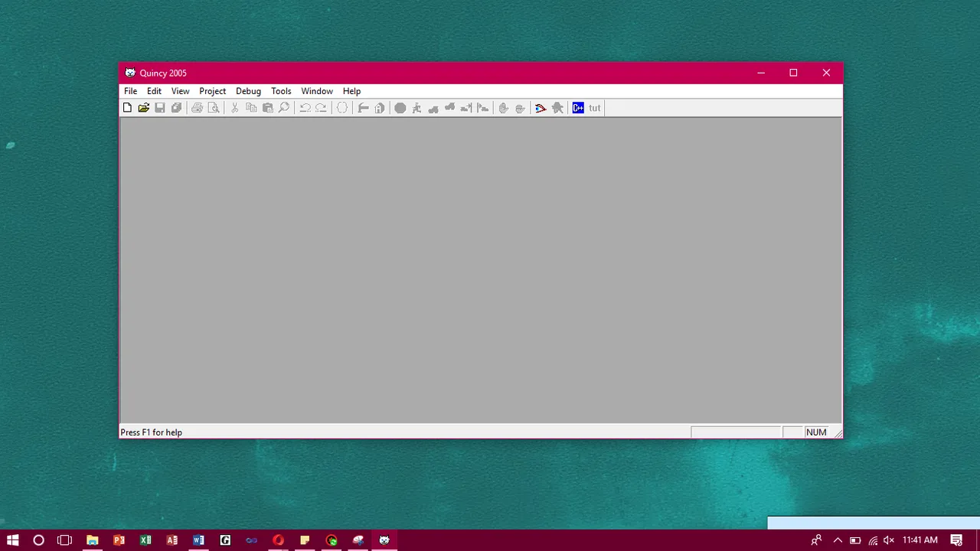Click the hammer compile icon
Image resolution: width=980 pixels, height=551 pixels.
[x=364, y=108]
